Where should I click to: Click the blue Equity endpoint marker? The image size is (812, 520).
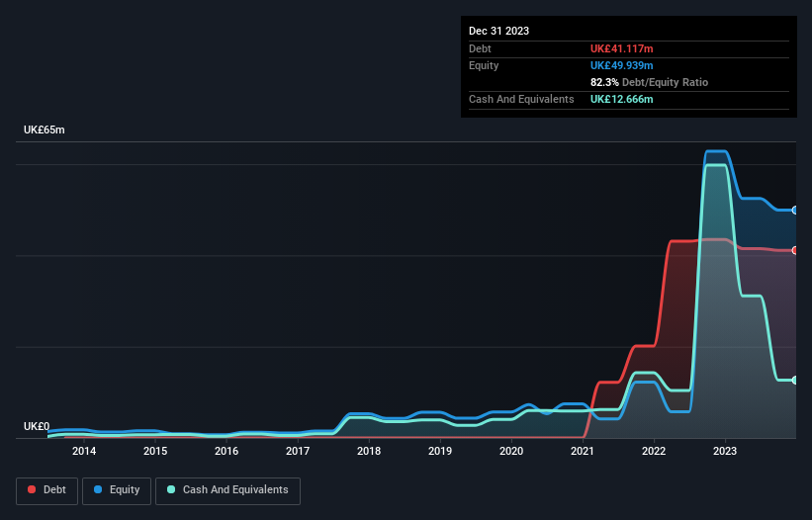coord(795,210)
